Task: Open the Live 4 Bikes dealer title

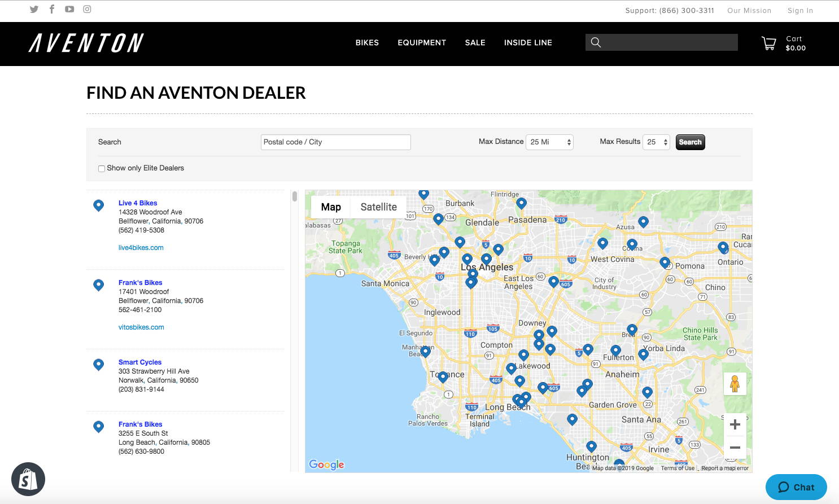Action: [138, 203]
